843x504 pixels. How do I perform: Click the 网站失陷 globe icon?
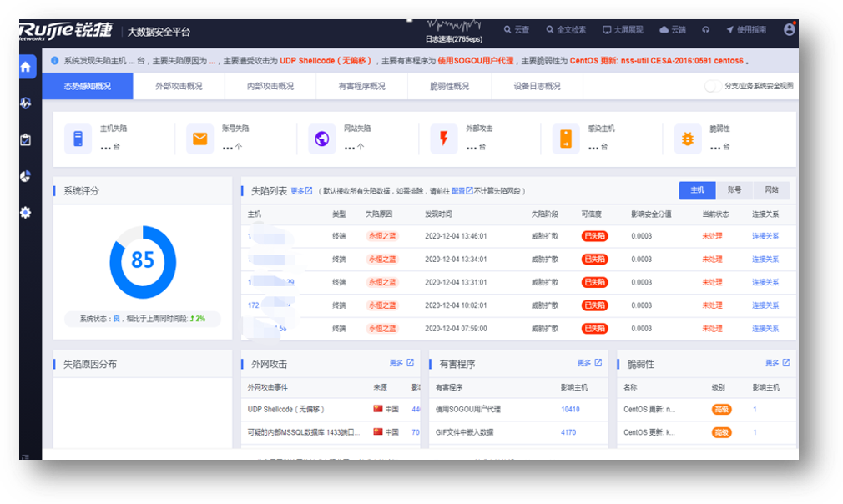[x=321, y=139]
